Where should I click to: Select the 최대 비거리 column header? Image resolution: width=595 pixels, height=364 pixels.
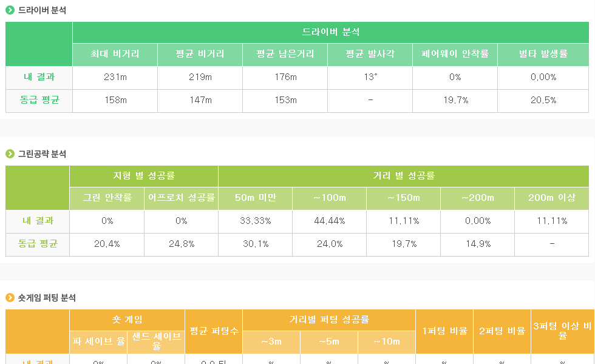click(x=115, y=55)
